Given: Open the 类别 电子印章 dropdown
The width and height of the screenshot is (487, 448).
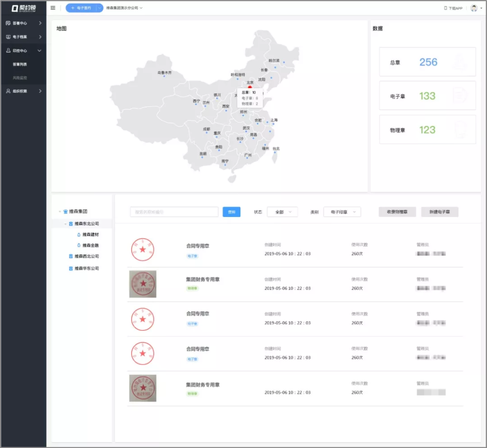Looking at the screenshot, I should click(342, 212).
